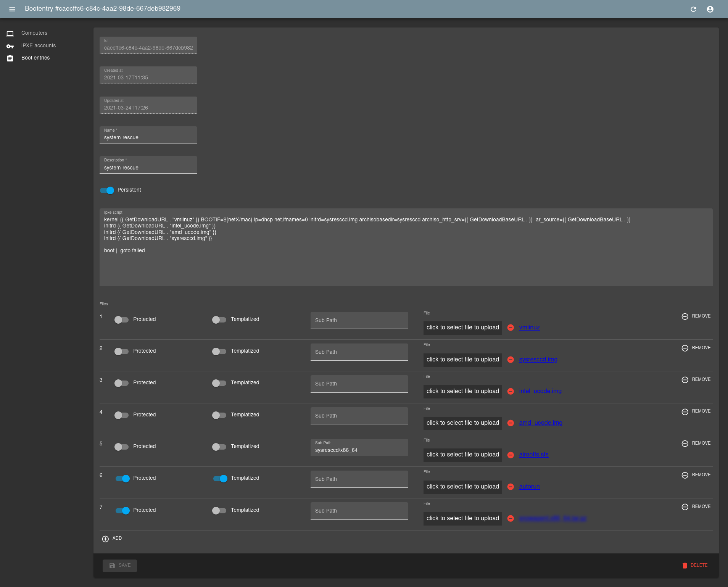Open the airootfs.sfs file link
The image size is (728, 587).
coord(534,455)
